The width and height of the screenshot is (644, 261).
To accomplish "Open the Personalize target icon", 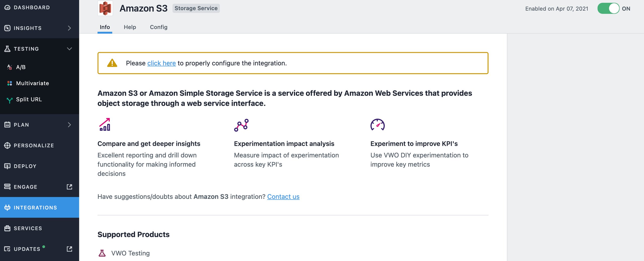I will click(x=7, y=145).
